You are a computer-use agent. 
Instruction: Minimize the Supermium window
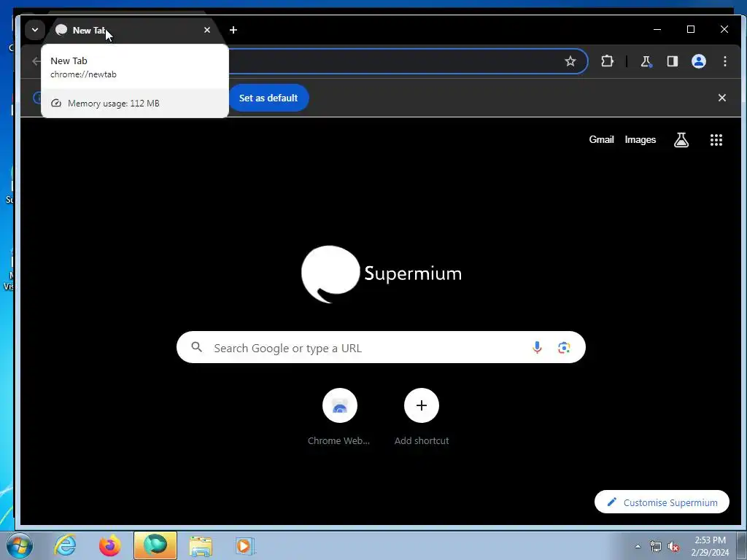657,29
